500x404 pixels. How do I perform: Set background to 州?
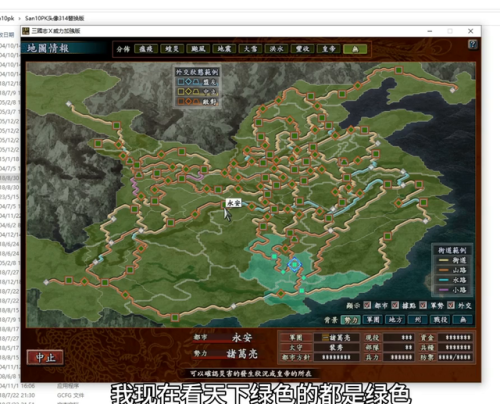(x=417, y=320)
